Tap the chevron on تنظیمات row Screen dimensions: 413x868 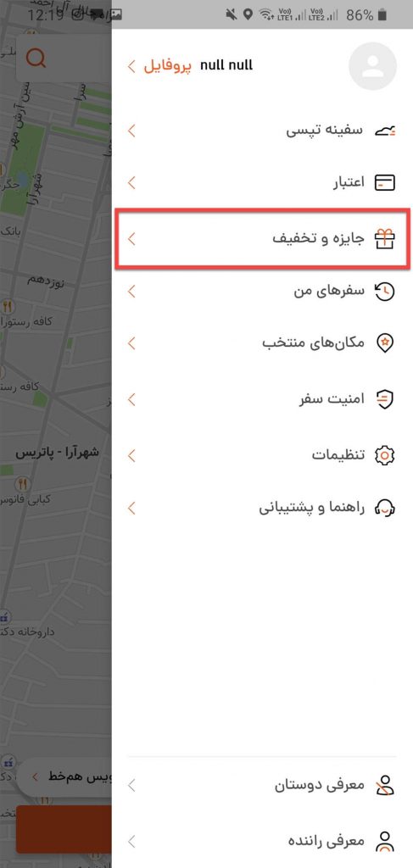(x=131, y=455)
